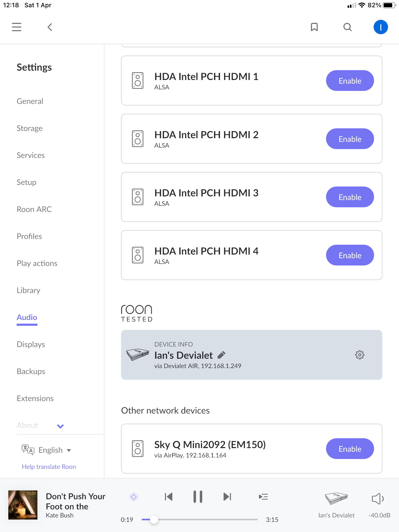
Task: Open the English language dropdown
Action: click(55, 450)
